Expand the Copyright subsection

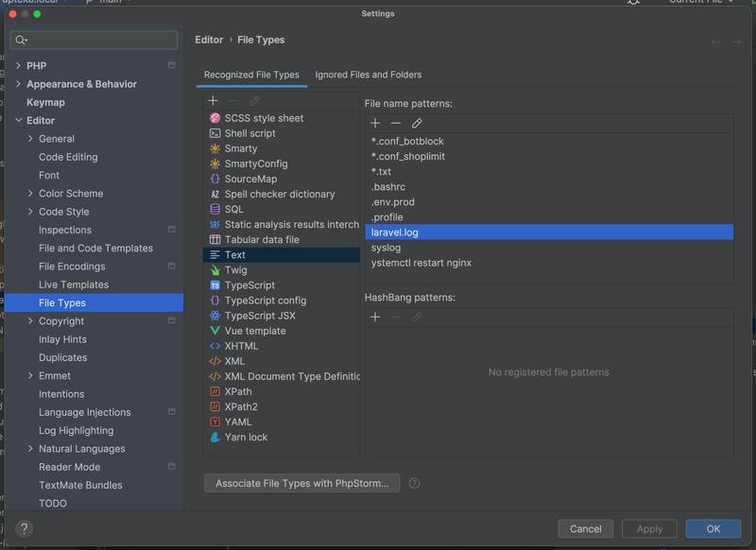pos(30,321)
